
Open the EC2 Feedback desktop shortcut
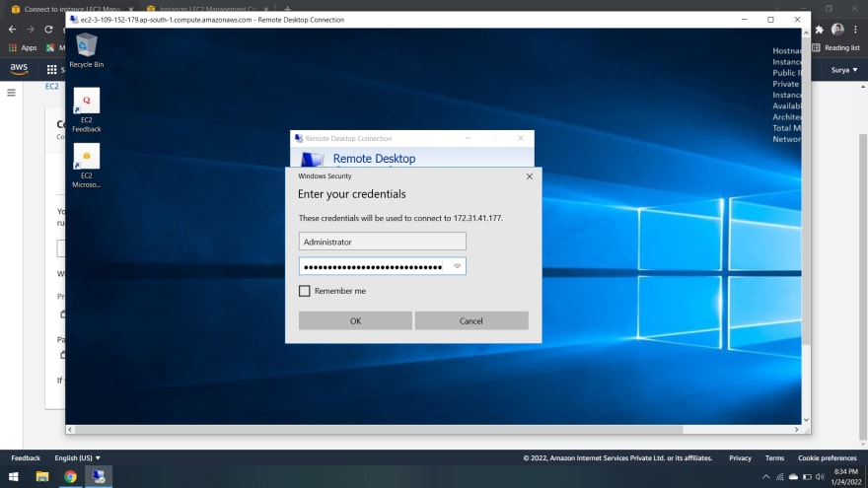tap(87, 110)
